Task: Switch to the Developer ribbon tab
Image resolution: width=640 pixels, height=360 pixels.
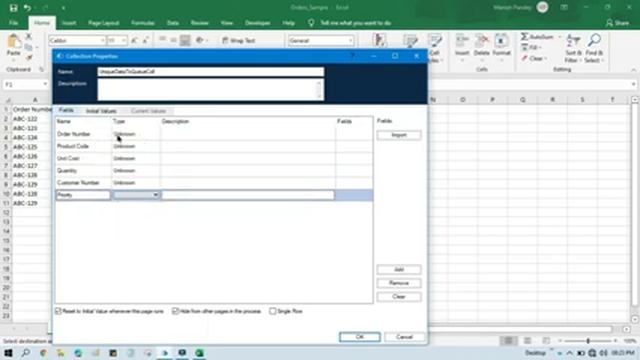Action: click(258, 23)
